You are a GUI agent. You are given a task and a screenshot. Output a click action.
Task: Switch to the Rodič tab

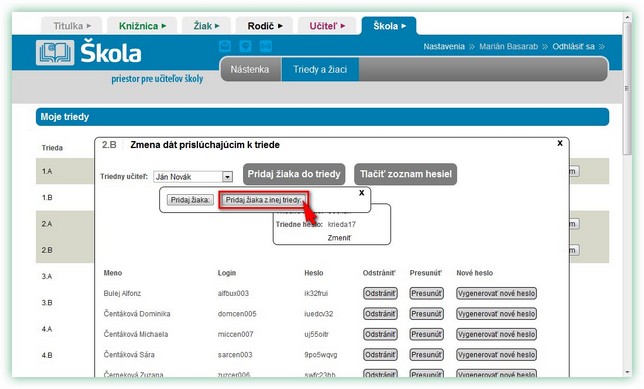(264, 25)
